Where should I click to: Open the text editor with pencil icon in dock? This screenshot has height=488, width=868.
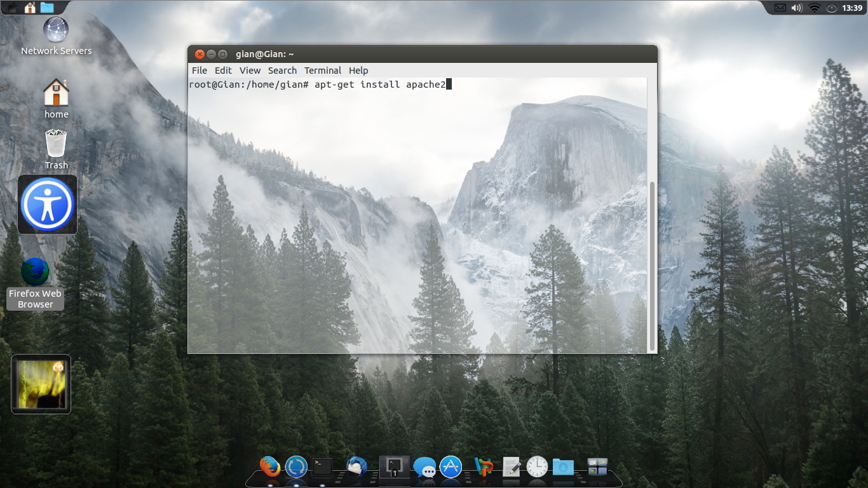[511, 467]
